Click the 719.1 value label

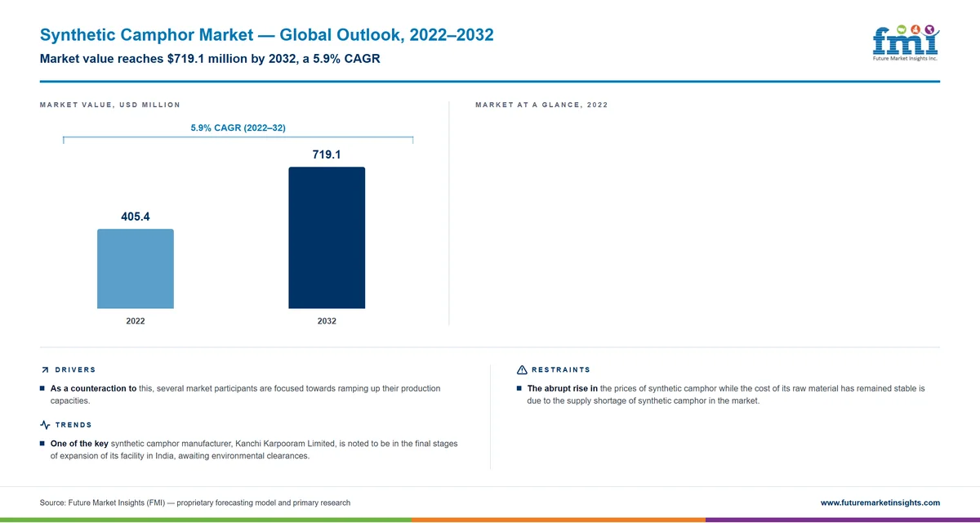tap(327, 154)
